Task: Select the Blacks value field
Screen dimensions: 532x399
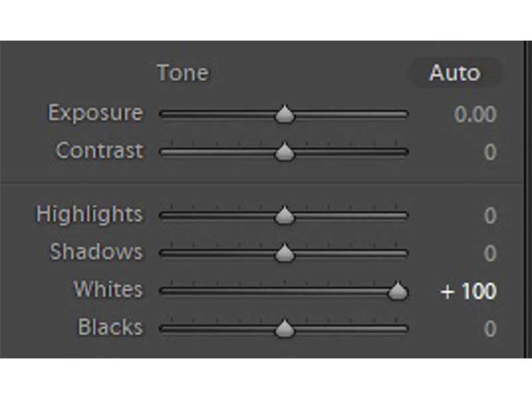Action: [x=489, y=329]
